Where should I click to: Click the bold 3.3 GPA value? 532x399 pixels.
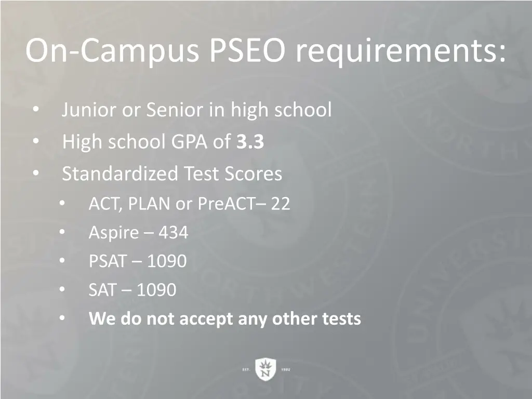coord(250,142)
